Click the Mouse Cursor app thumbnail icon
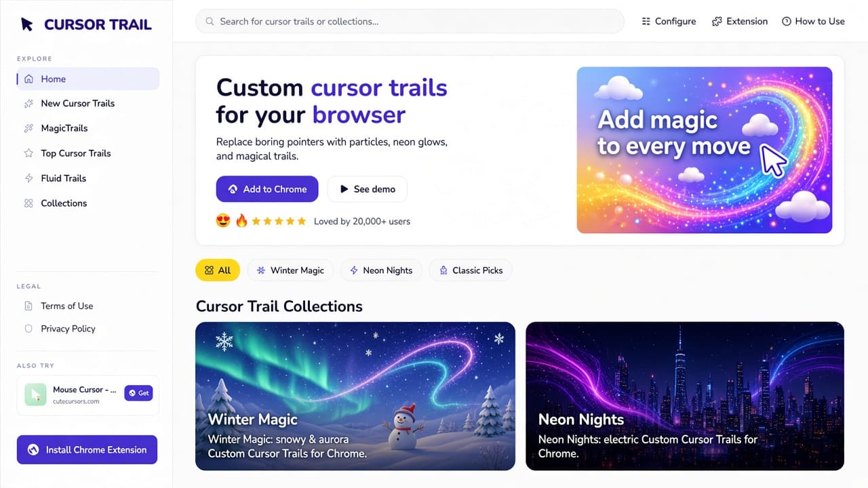Screen dimensions: 868x488 coord(35,394)
